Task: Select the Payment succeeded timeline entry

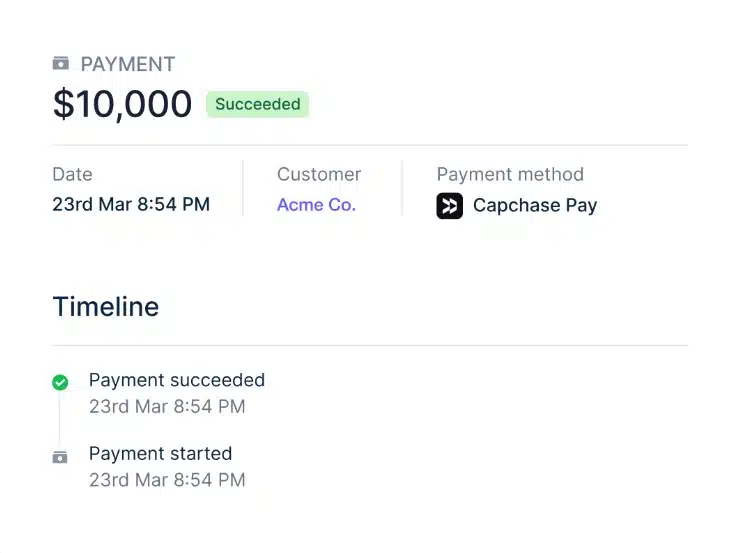Action: pyautogui.click(x=177, y=380)
